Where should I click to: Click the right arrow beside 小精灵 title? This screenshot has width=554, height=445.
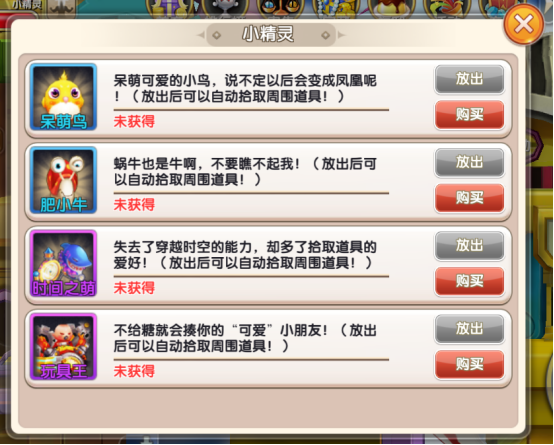pos(341,35)
